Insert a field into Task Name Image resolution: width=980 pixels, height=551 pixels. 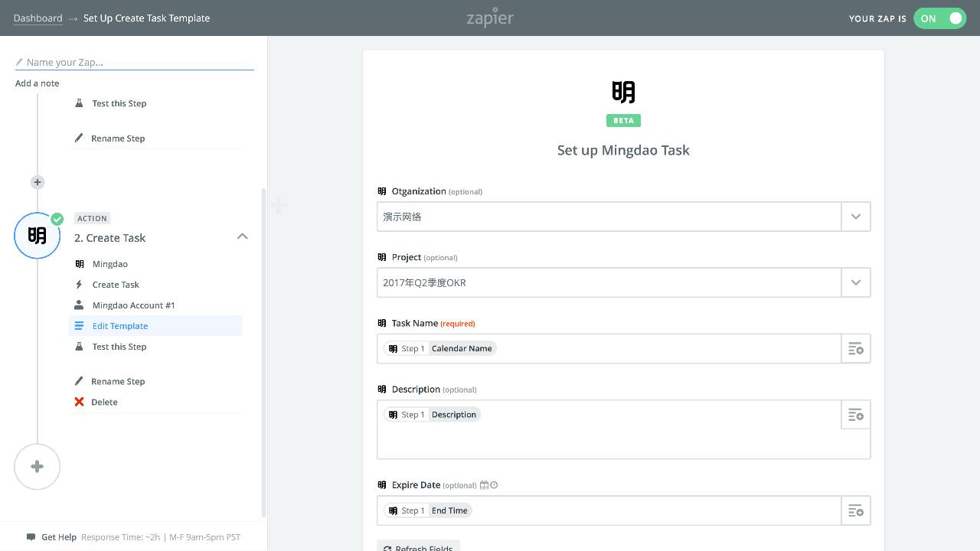click(x=856, y=349)
